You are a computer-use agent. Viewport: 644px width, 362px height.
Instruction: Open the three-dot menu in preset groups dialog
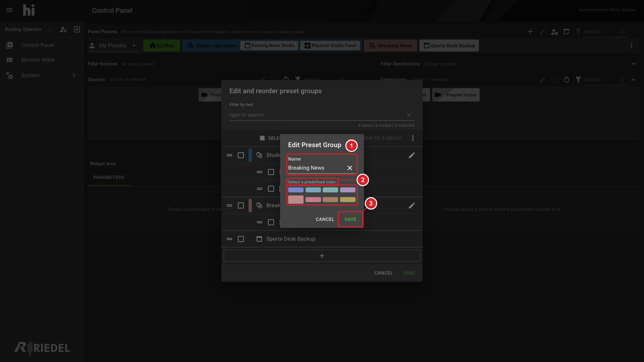click(413, 138)
